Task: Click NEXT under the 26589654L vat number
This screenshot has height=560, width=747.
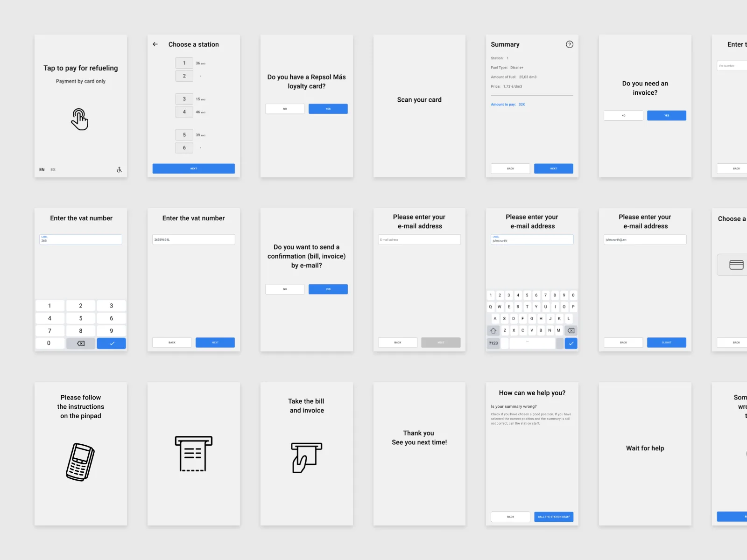Action: coord(215,343)
